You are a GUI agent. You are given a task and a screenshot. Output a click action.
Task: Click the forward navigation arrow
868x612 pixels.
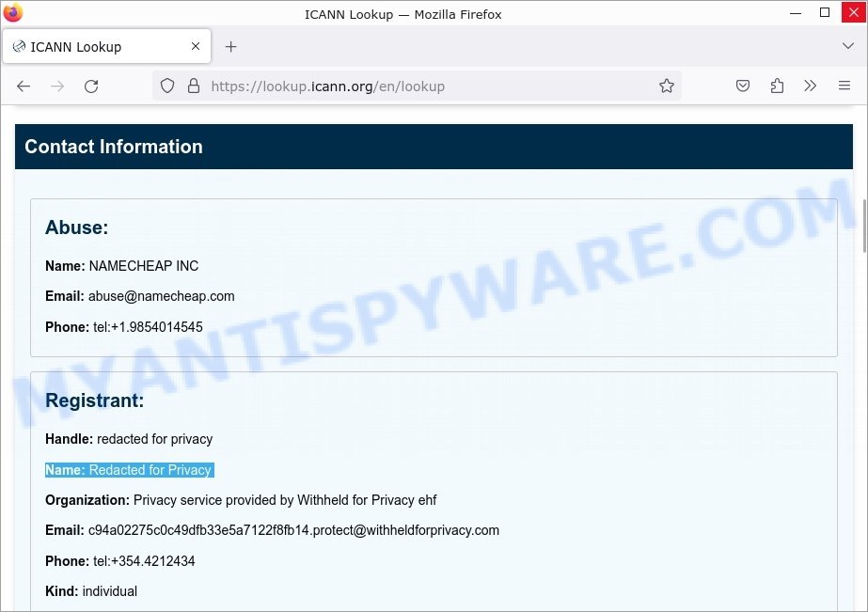click(57, 86)
